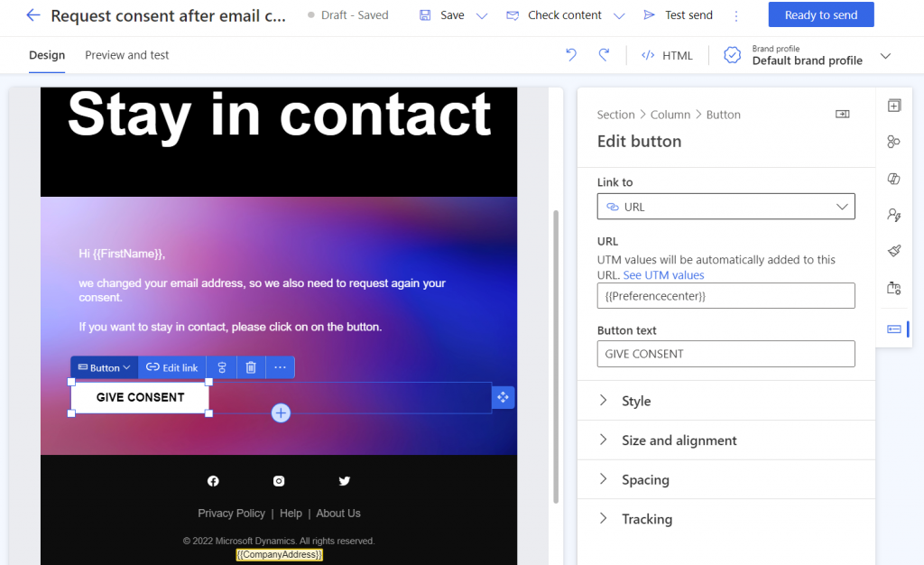Viewport: 924px width, 565px height.
Task: Open the Elements panel with the circles icon
Action: pos(893,141)
